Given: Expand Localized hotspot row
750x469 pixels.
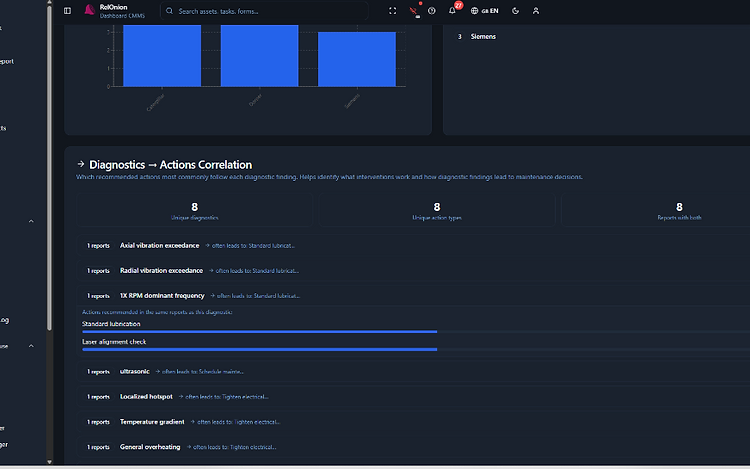Looking at the screenshot, I should click(x=413, y=397).
